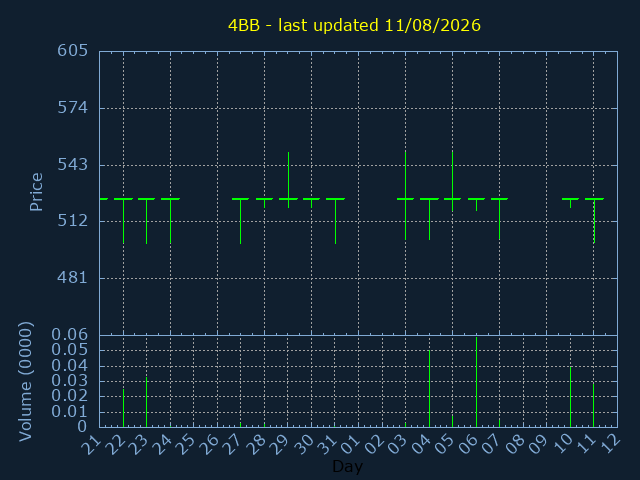This screenshot has width=640, height=480.
Task: Click the 605 price axis label
Action: pos(73,51)
